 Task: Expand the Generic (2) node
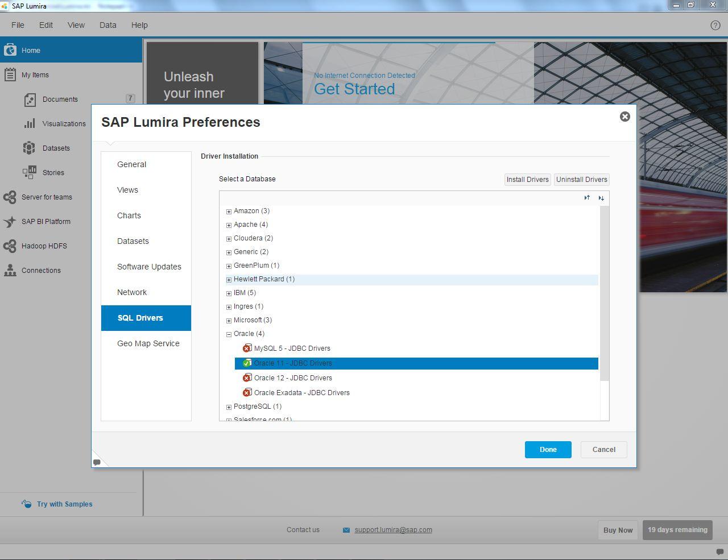tap(229, 252)
